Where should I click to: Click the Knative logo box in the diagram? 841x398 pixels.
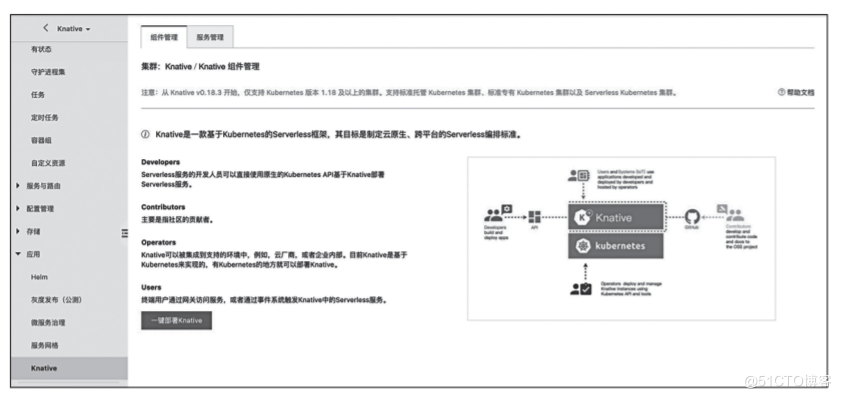click(616, 217)
